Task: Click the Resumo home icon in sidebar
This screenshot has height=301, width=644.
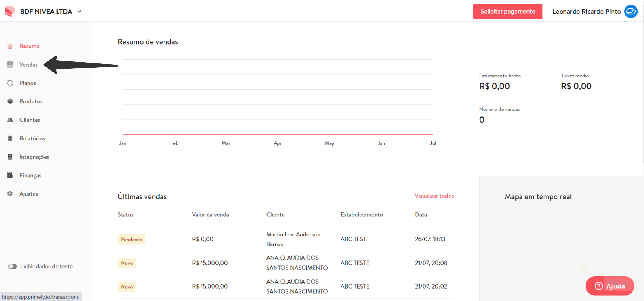Action: pos(10,46)
